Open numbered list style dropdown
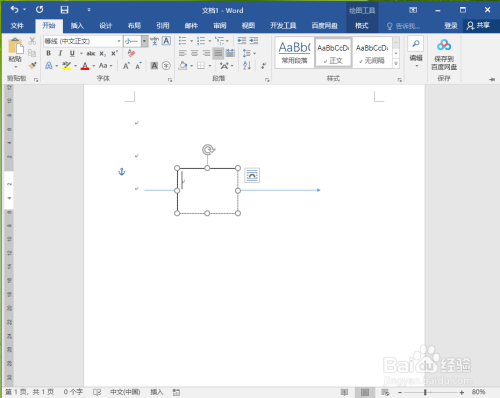This screenshot has height=398, width=500. pyautogui.click(x=210, y=41)
